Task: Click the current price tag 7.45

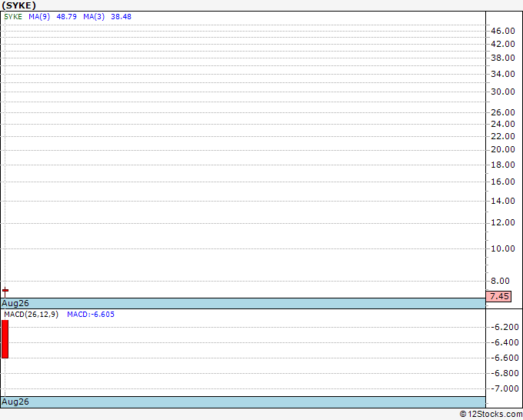Action: tap(498, 296)
